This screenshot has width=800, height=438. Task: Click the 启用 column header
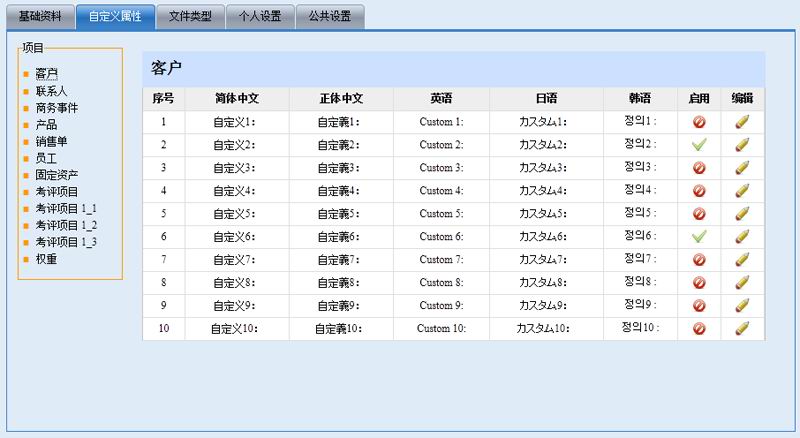[x=699, y=99]
